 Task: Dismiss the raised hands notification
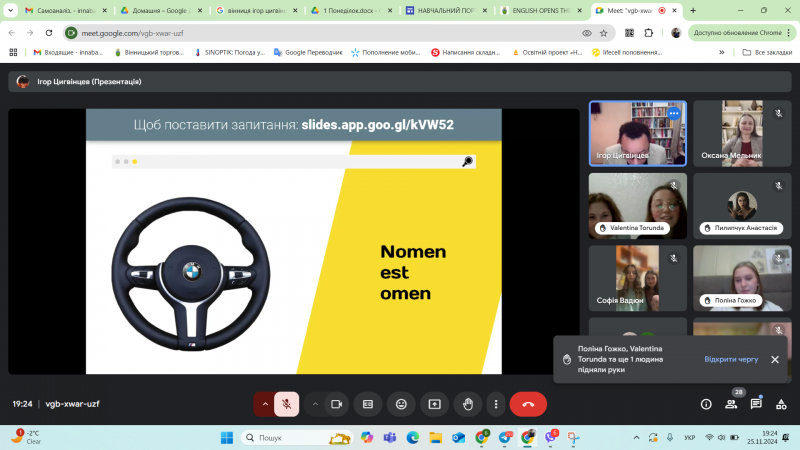point(775,359)
